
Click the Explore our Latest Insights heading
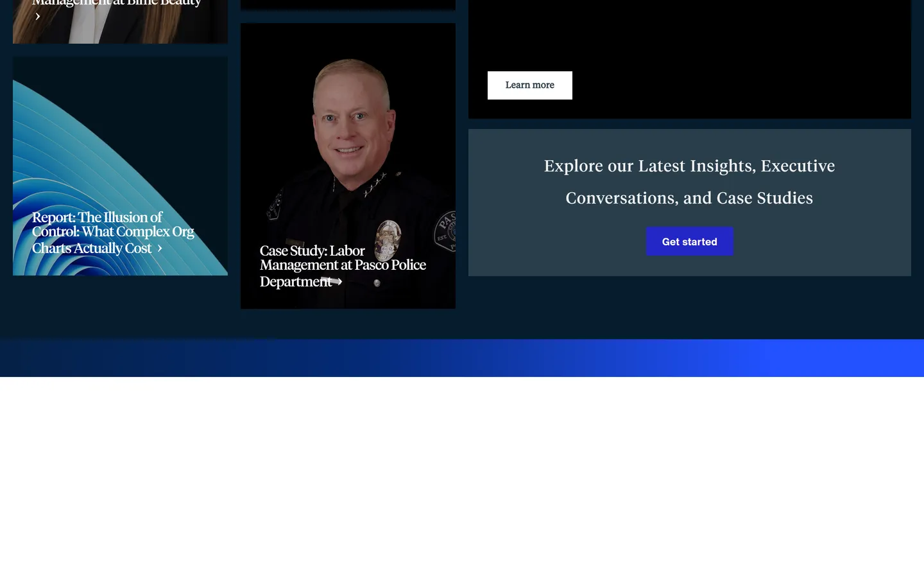(x=689, y=182)
